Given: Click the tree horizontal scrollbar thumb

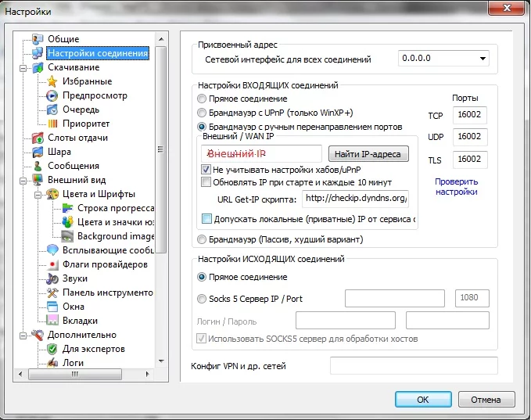Looking at the screenshot, I should click(75, 374).
